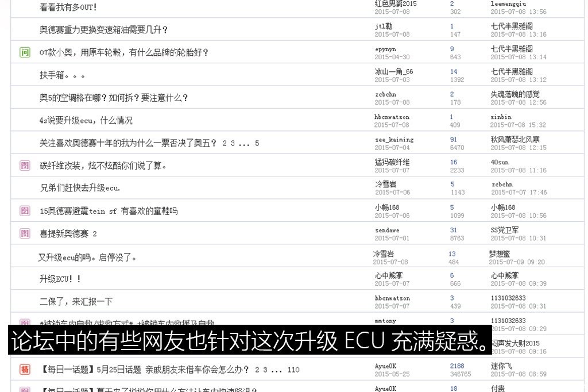Image resolution: width=588 pixels, height=392 pixels.
Task: Click the 图 icon beside 碳纤维改装 thread
Action: [x=25, y=165]
